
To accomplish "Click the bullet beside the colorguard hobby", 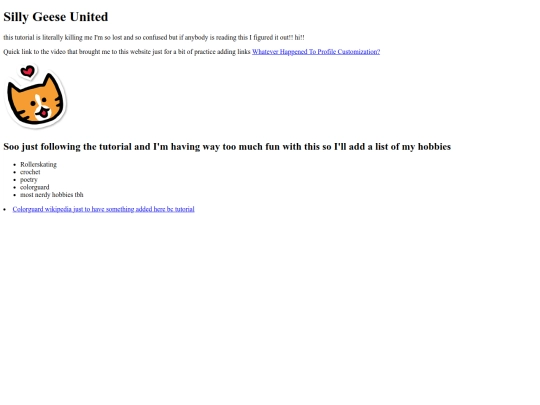I will point(14,187).
